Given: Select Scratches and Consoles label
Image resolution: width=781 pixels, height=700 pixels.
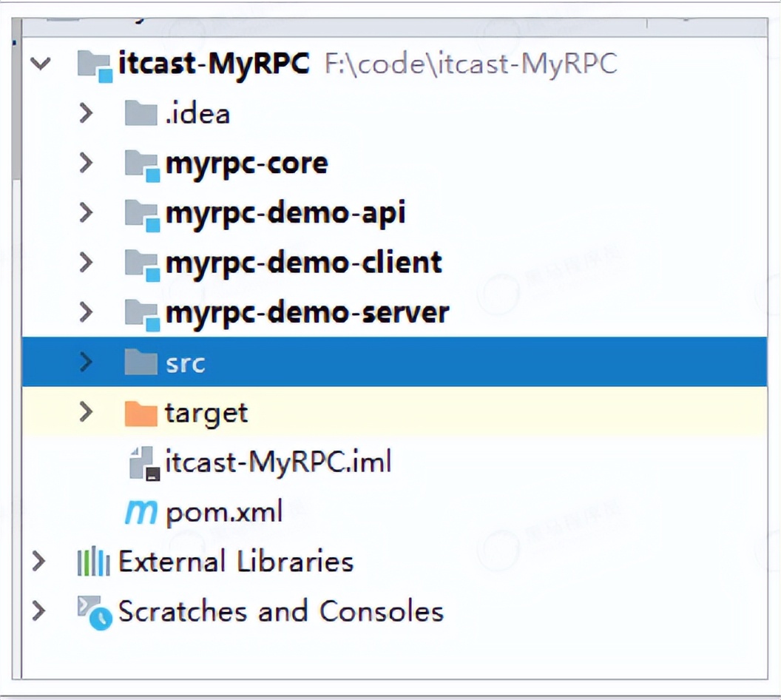Looking at the screenshot, I should 281,611.
